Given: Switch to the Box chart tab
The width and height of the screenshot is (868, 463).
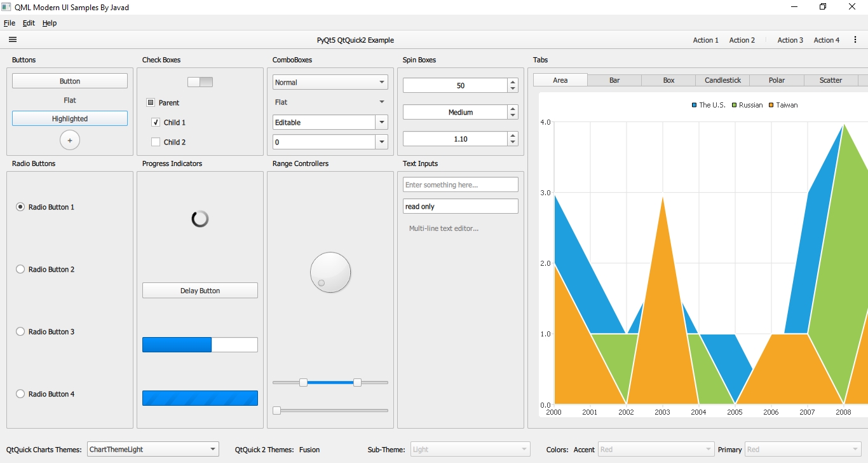Looking at the screenshot, I should pyautogui.click(x=668, y=80).
